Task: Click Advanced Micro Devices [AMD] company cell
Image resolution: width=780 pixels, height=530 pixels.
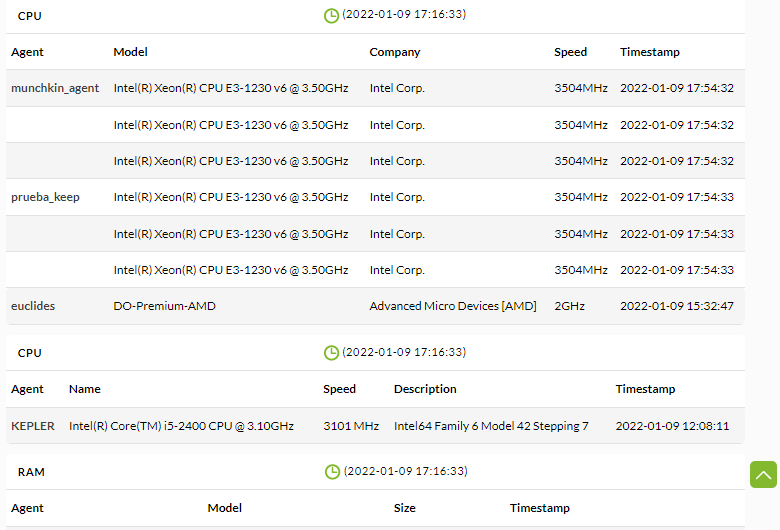Action: [x=453, y=306]
